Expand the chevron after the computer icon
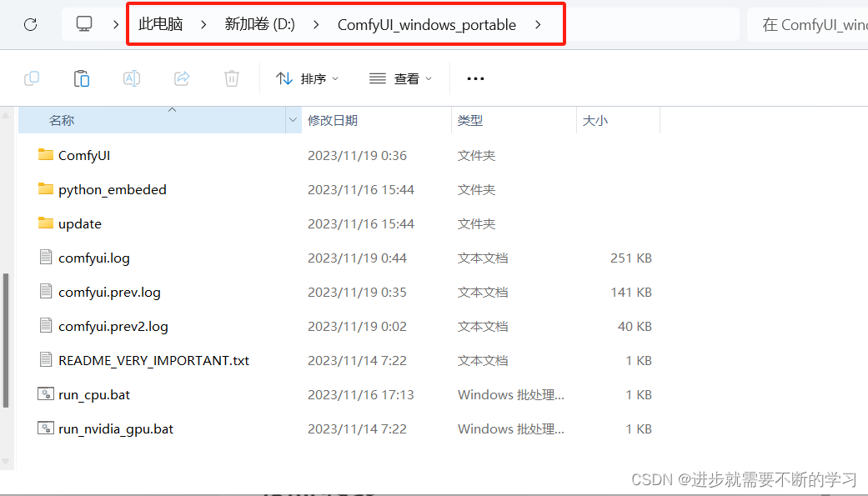The width and height of the screenshot is (868, 496). pos(116,24)
